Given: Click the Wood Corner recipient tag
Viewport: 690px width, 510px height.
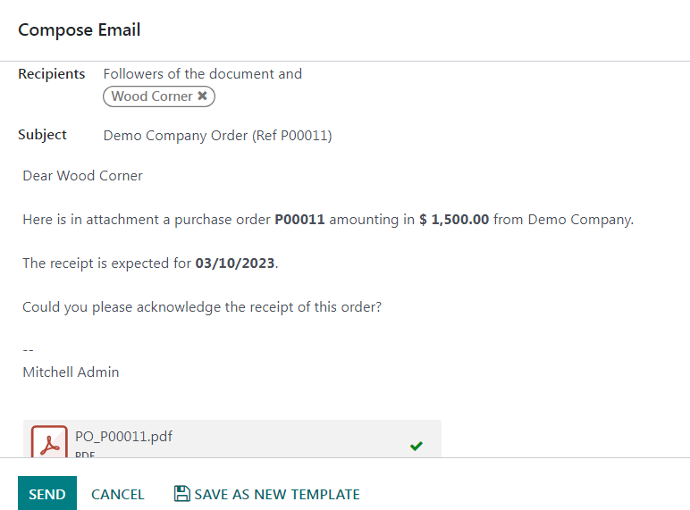Looking at the screenshot, I should point(151,97).
